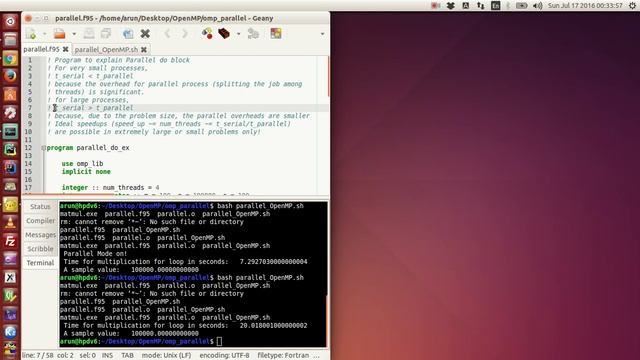Create a new file with toolbar icon
640x360 pixels.
pos(31,34)
